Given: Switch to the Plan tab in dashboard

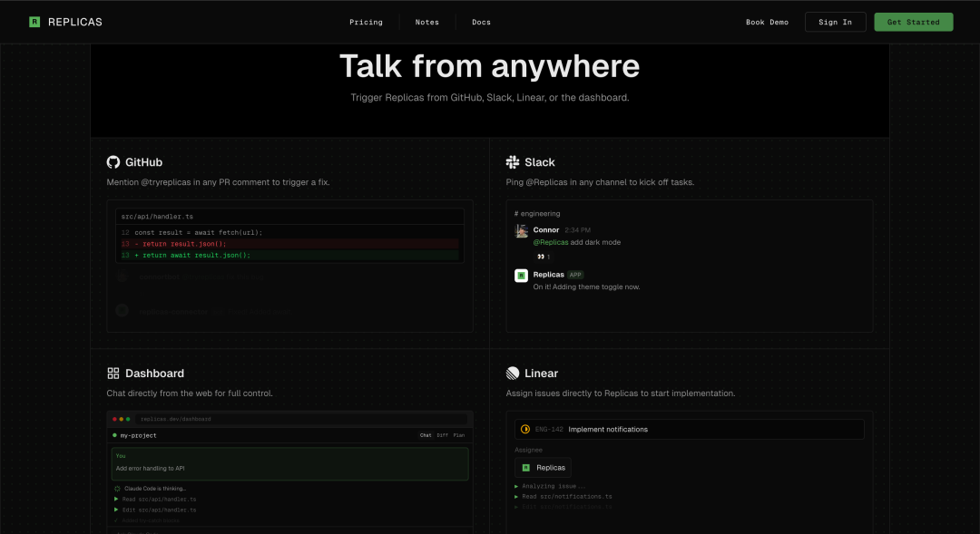Looking at the screenshot, I should tap(459, 435).
